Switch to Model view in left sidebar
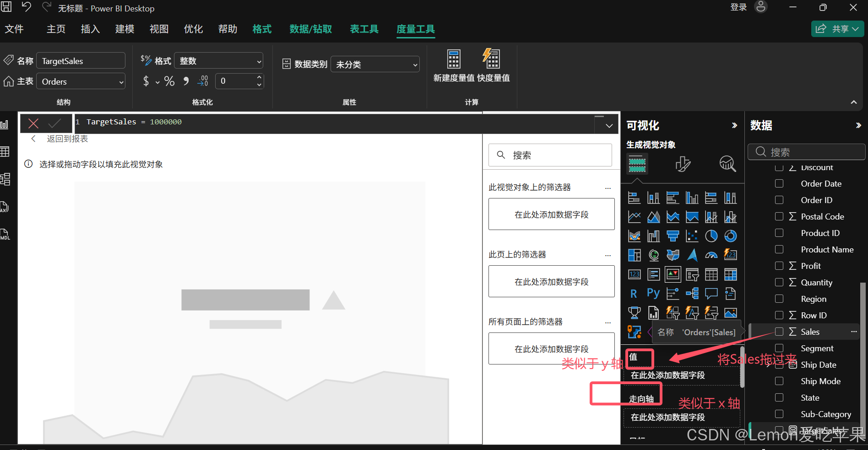 click(x=5, y=179)
